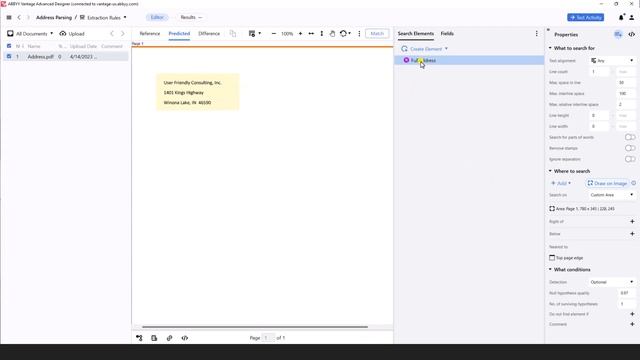The width and height of the screenshot is (640, 360).
Task: Switch to the Reference tab
Action: coord(150,33)
